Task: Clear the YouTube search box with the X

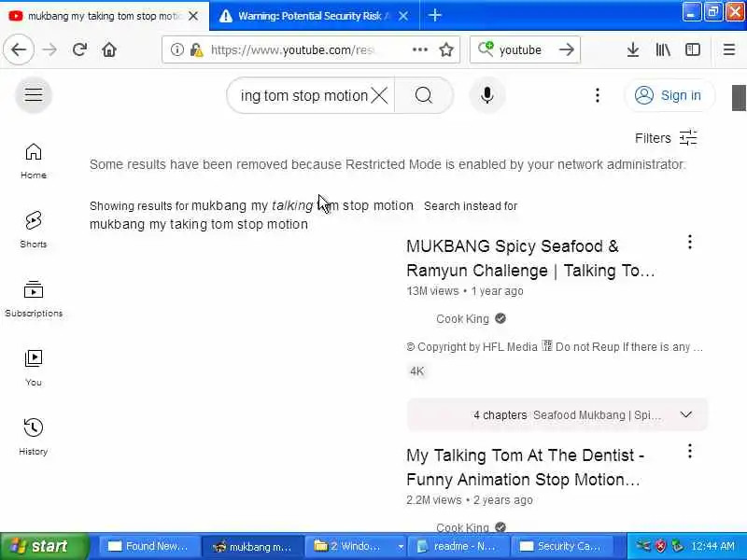Action: point(379,95)
